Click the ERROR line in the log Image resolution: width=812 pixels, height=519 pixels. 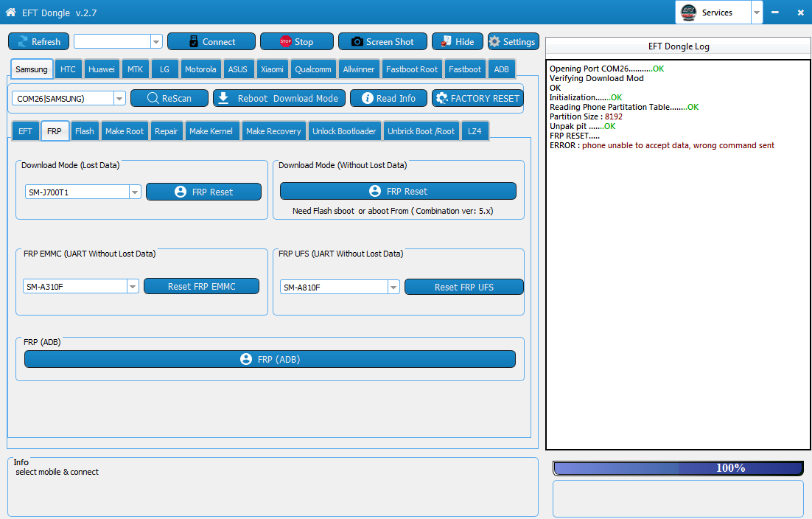click(662, 145)
